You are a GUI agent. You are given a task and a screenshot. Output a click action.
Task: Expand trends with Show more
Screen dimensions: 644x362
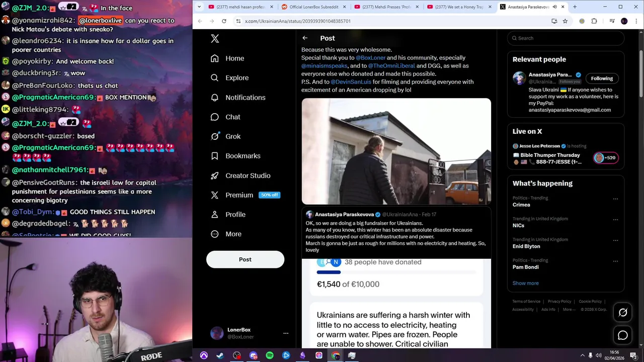coord(525,283)
